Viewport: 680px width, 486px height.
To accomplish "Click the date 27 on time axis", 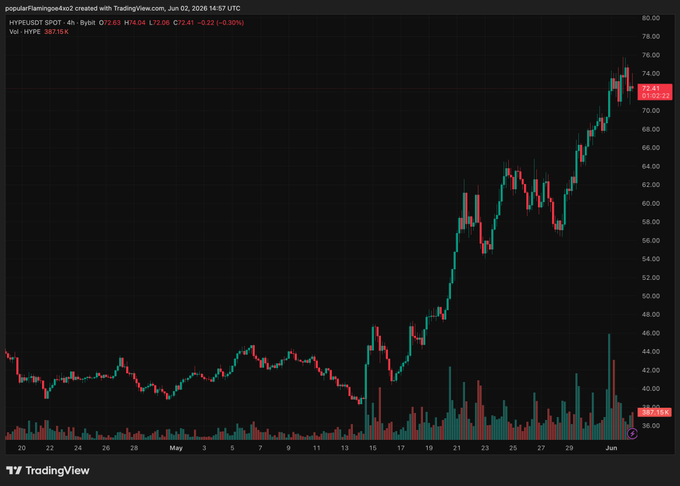I will point(541,448).
